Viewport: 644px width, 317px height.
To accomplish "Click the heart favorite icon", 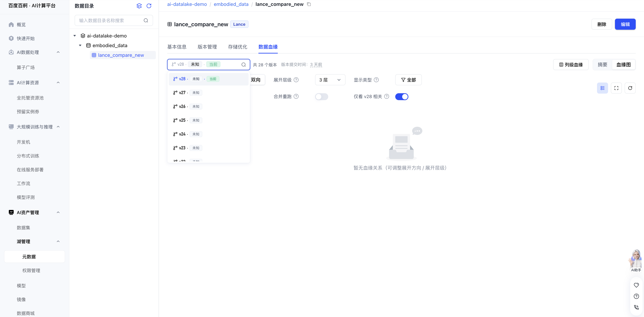I will (x=636, y=285).
